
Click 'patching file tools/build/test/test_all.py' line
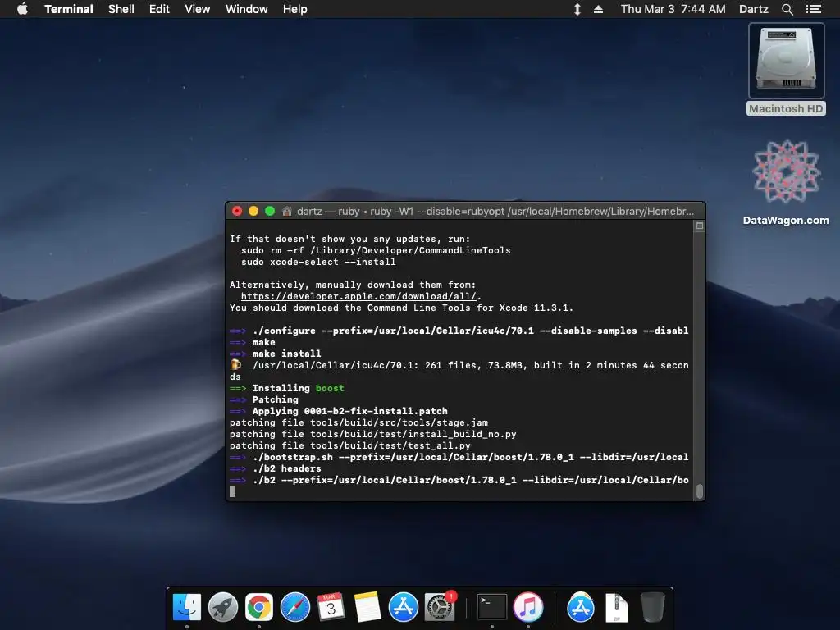pyautogui.click(x=349, y=445)
